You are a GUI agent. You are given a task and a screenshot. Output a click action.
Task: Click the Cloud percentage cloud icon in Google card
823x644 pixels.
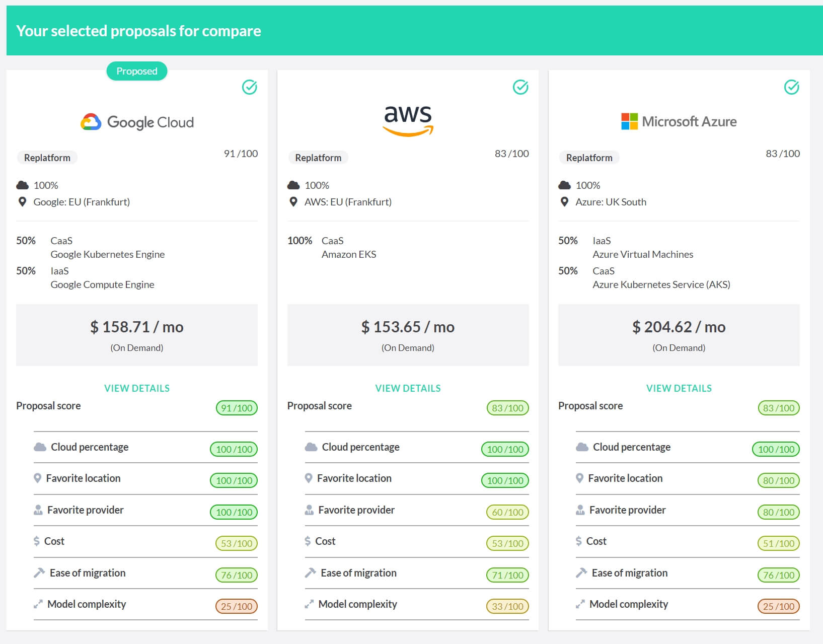coord(40,447)
